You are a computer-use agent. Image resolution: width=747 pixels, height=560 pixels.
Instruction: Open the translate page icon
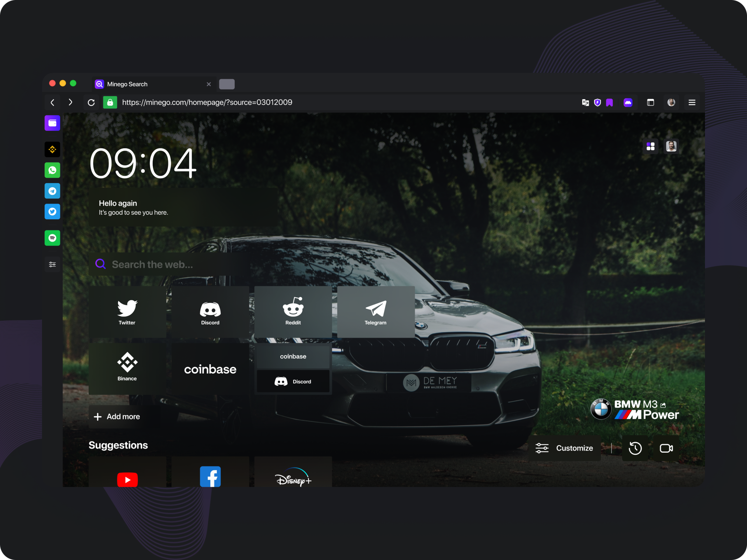coord(586,102)
